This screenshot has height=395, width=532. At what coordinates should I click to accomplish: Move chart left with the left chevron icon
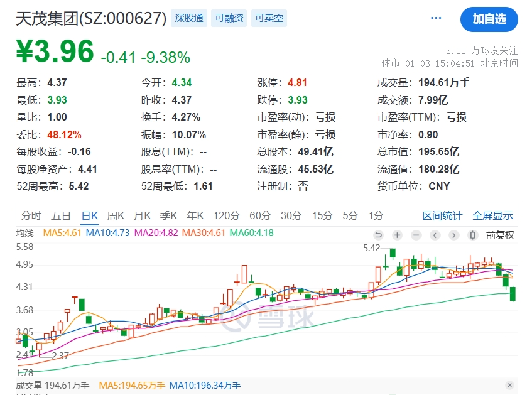click(x=435, y=235)
